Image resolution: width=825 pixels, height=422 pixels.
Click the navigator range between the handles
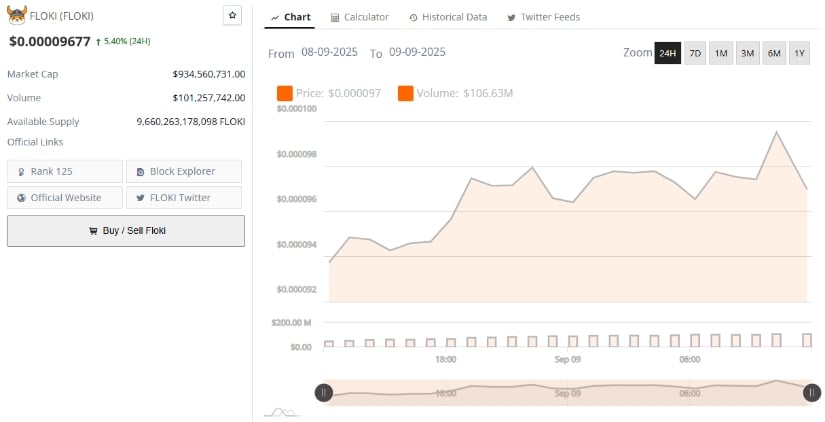(568, 393)
